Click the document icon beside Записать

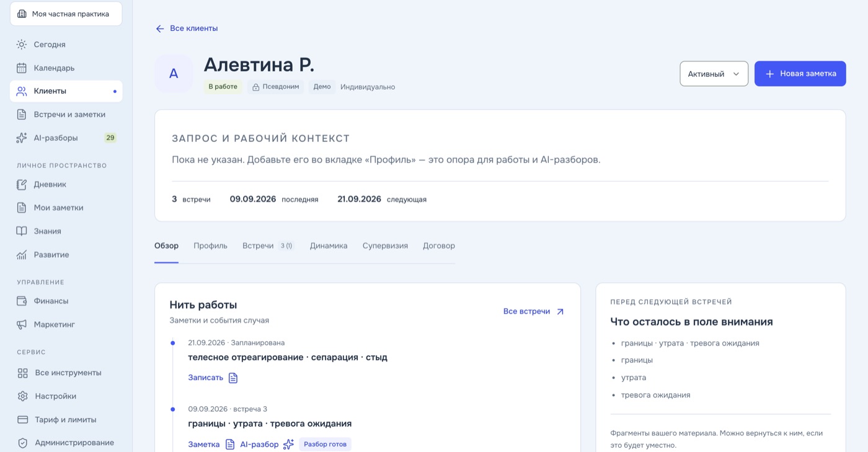pos(233,378)
